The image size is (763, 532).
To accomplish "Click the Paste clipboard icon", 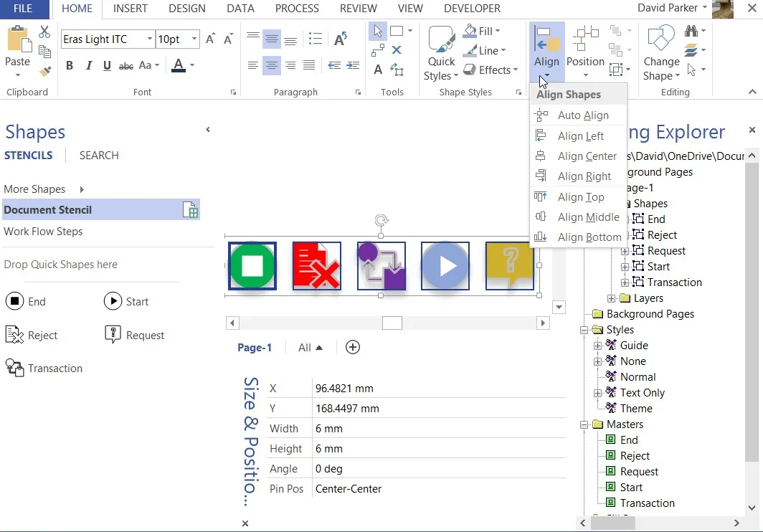I will point(19,40).
